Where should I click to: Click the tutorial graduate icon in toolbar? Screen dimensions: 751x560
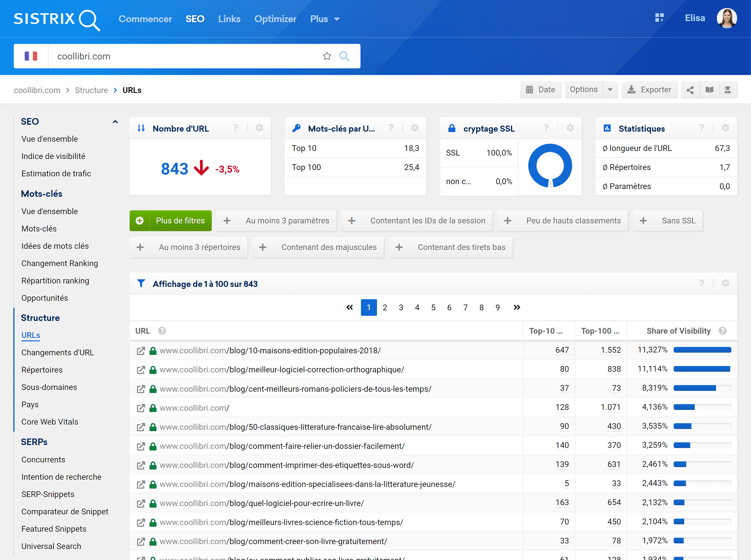[x=728, y=90]
